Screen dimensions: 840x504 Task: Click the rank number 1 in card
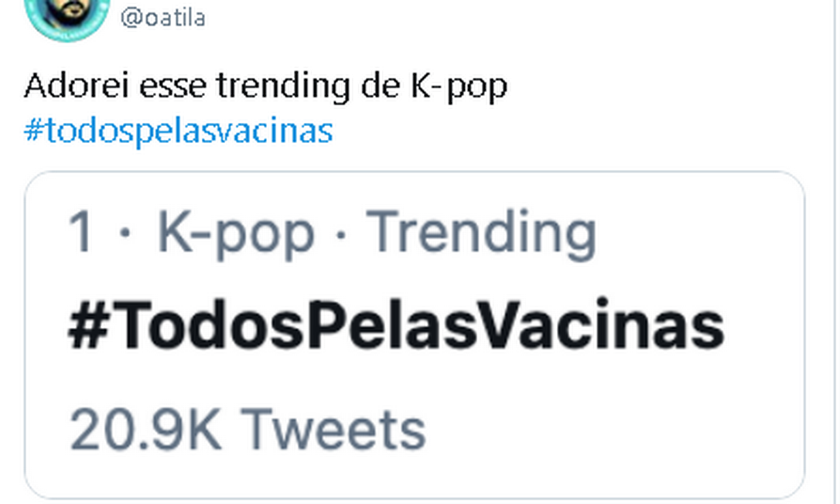pos(82,231)
